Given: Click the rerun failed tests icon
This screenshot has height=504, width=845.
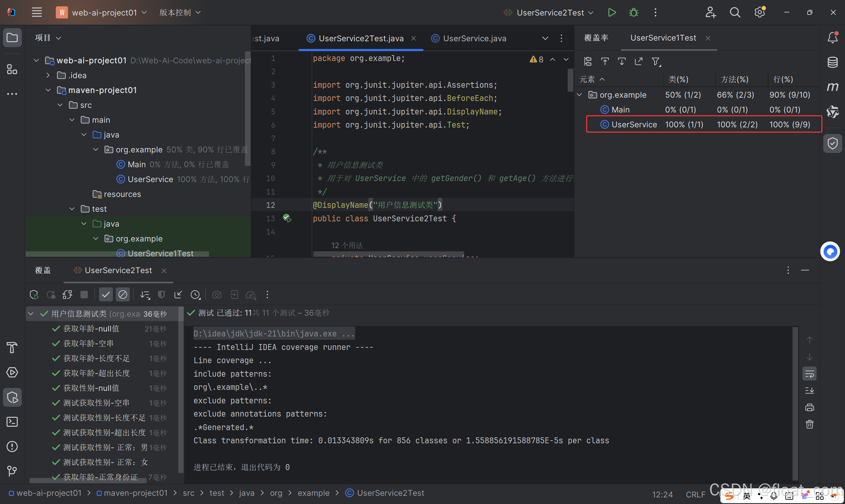Looking at the screenshot, I should click(x=51, y=295).
